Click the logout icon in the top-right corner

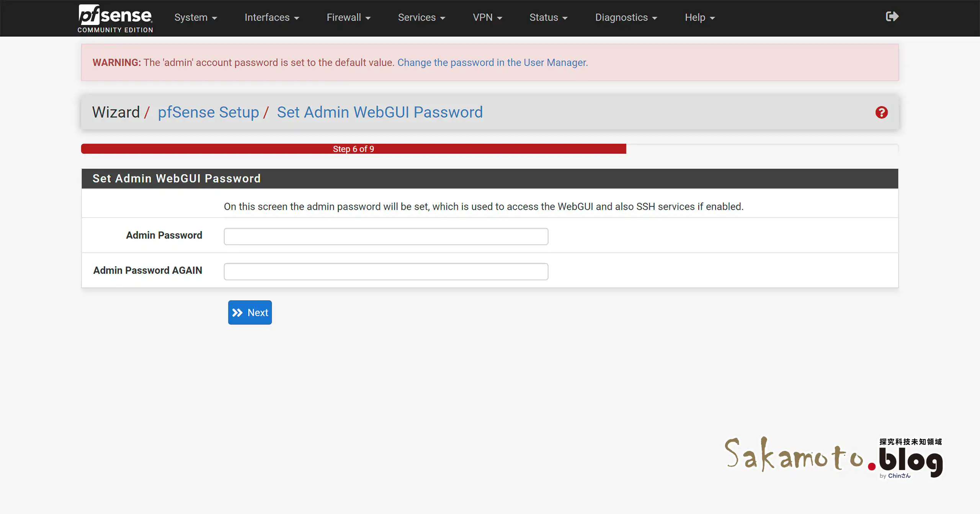pos(892,16)
